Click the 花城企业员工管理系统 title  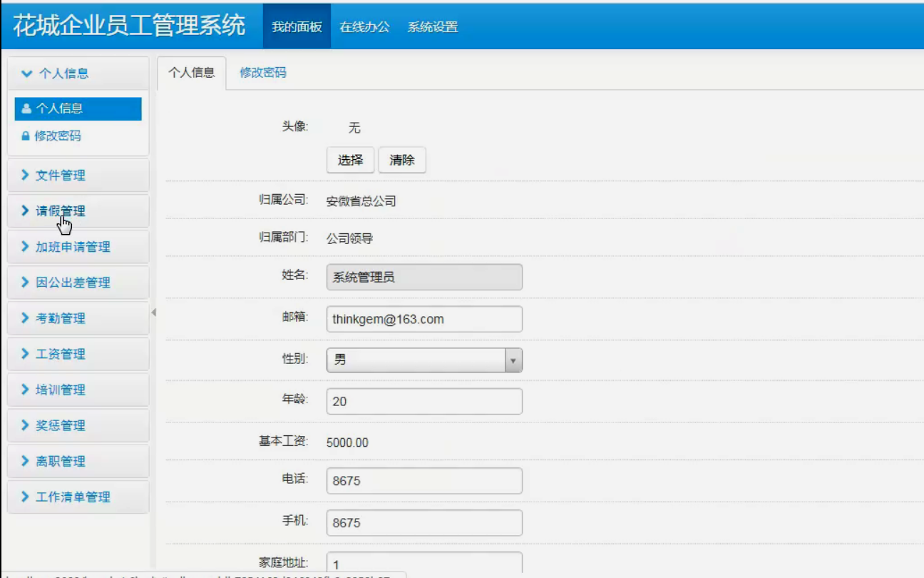tap(129, 26)
